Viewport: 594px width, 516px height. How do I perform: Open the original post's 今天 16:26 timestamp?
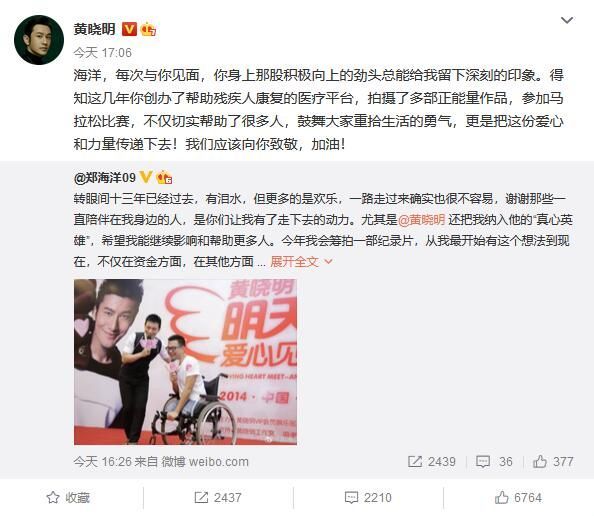point(103,461)
